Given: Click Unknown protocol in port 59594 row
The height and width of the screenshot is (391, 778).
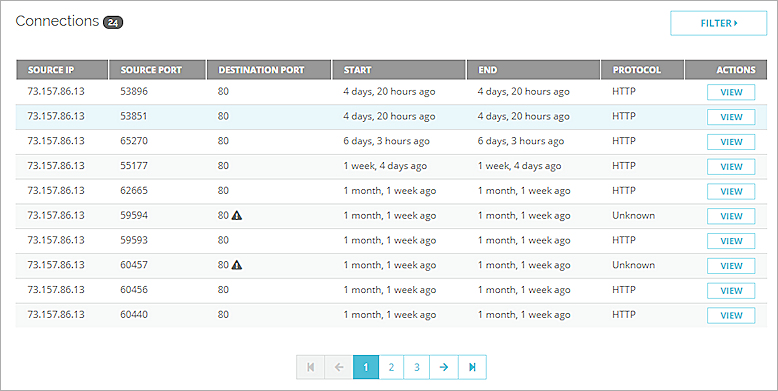Looking at the screenshot, I should (634, 215).
